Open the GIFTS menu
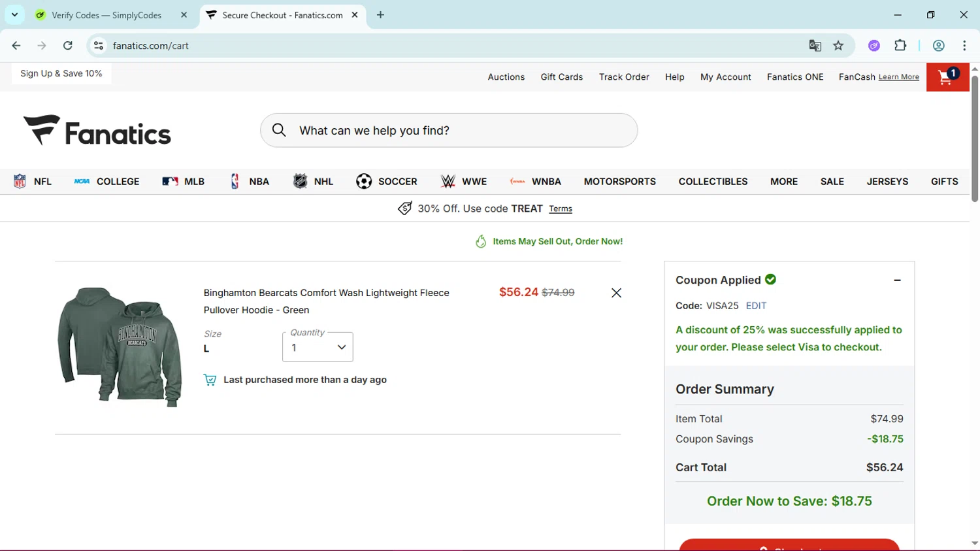 (945, 182)
